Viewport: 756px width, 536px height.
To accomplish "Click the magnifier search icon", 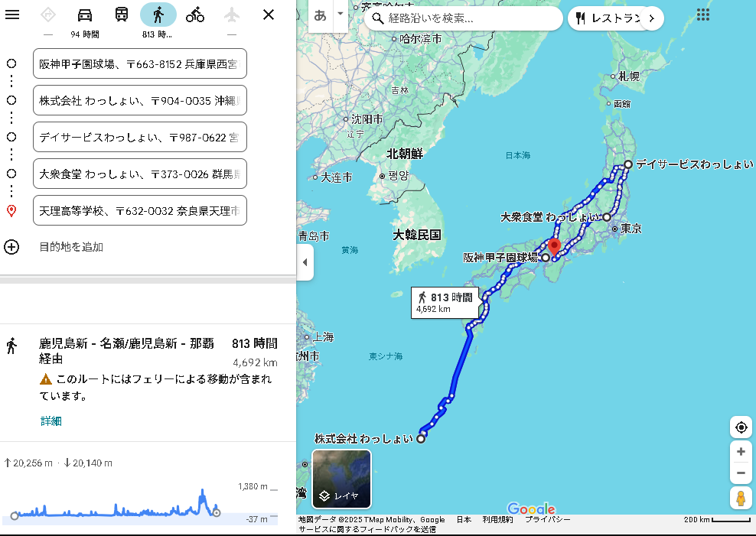I will click(x=378, y=18).
